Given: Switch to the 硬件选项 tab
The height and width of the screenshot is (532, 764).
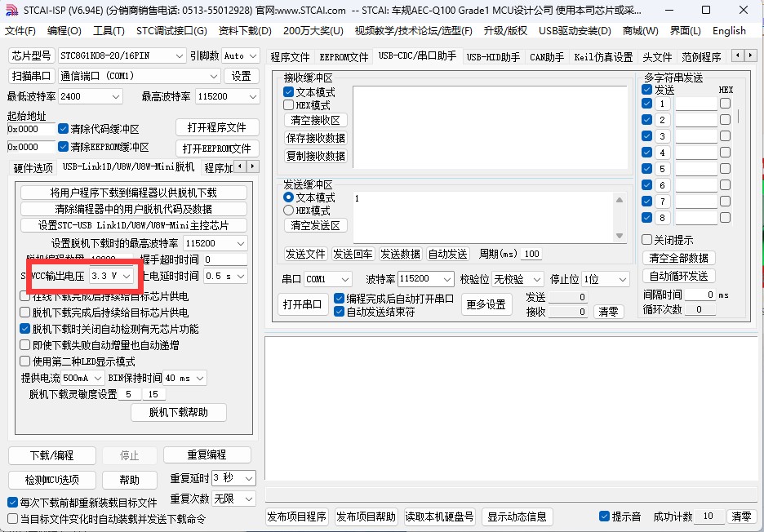Looking at the screenshot, I should [x=33, y=168].
